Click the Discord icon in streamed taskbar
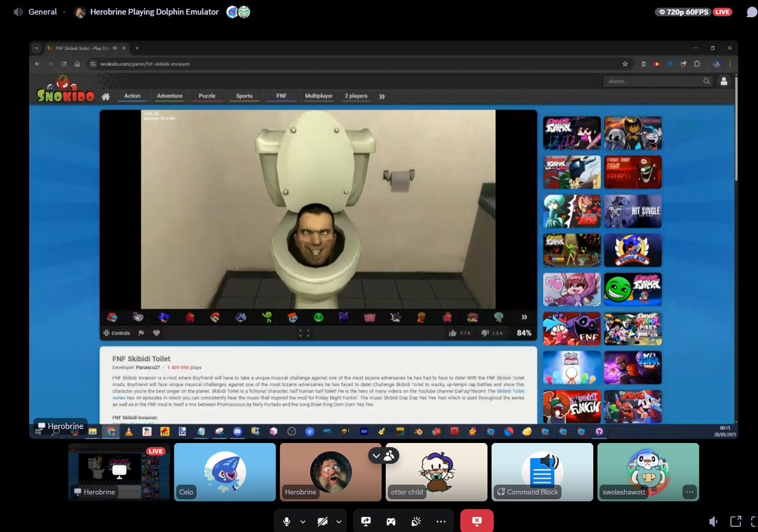Screen dimensions: 758x532 238,432
